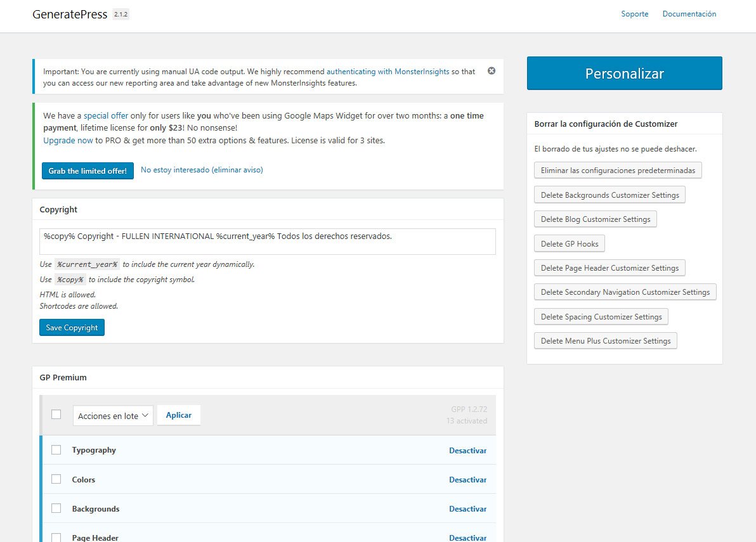Click Delete Blog Customizer Settings
This screenshot has height=542, width=756.
[596, 219]
